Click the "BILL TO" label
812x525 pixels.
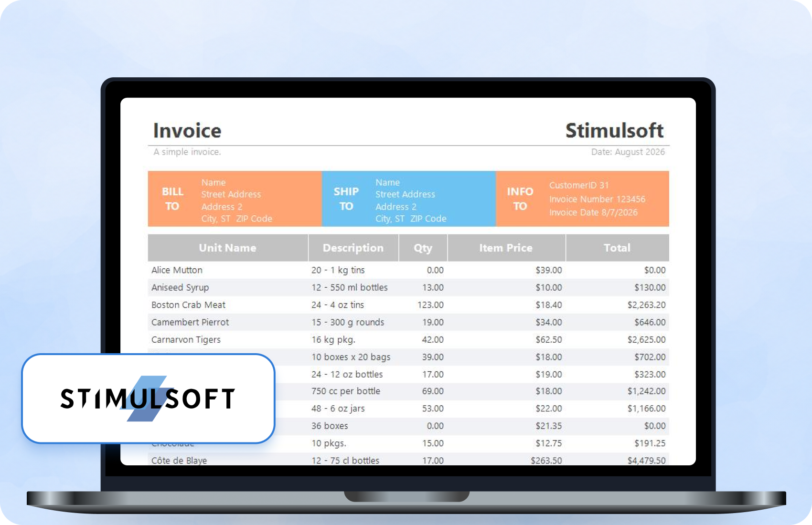click(x=172, y=199)
